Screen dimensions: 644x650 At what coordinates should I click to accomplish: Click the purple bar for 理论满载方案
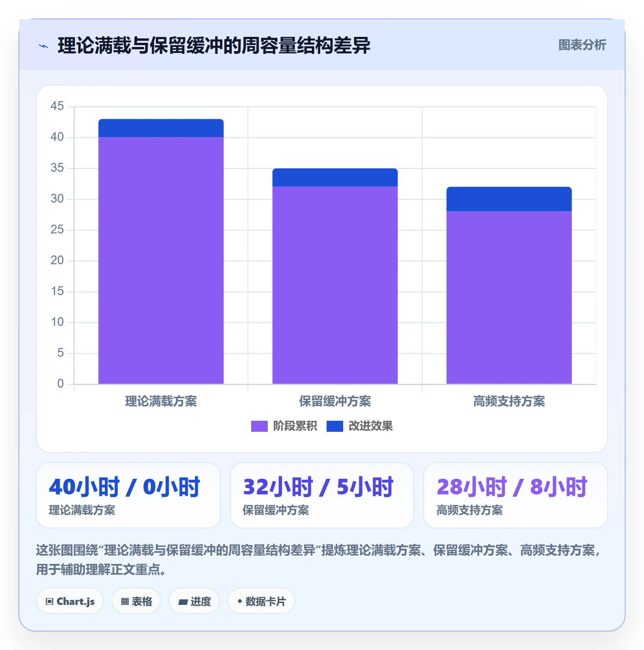click(x=161, y=261)
